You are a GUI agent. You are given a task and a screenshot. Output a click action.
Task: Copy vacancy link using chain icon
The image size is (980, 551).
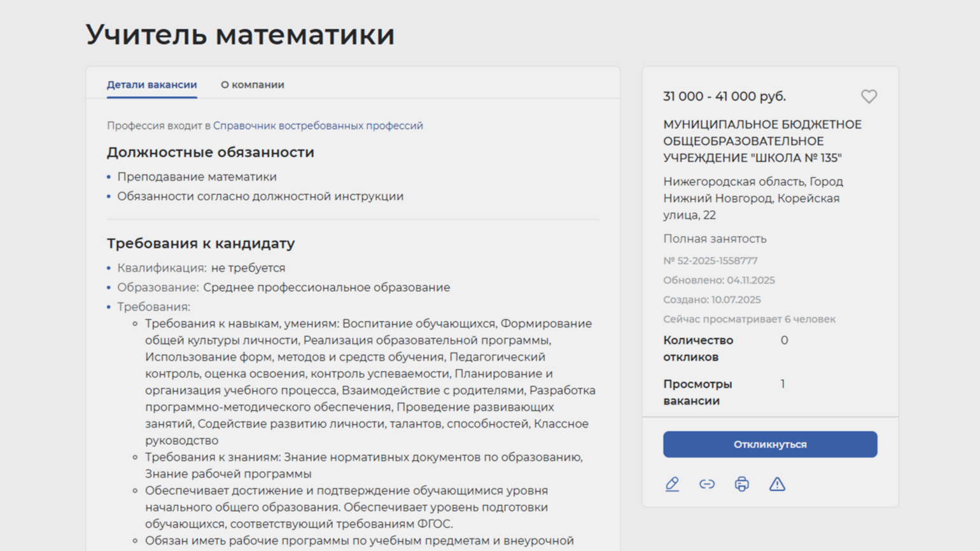pos(707,484)
